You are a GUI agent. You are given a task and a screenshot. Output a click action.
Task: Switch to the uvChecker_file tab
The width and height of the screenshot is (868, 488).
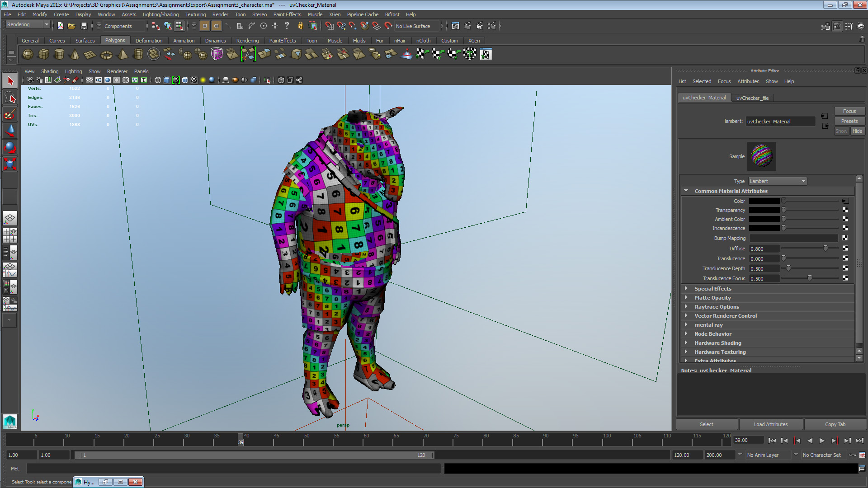coord(752,98)
